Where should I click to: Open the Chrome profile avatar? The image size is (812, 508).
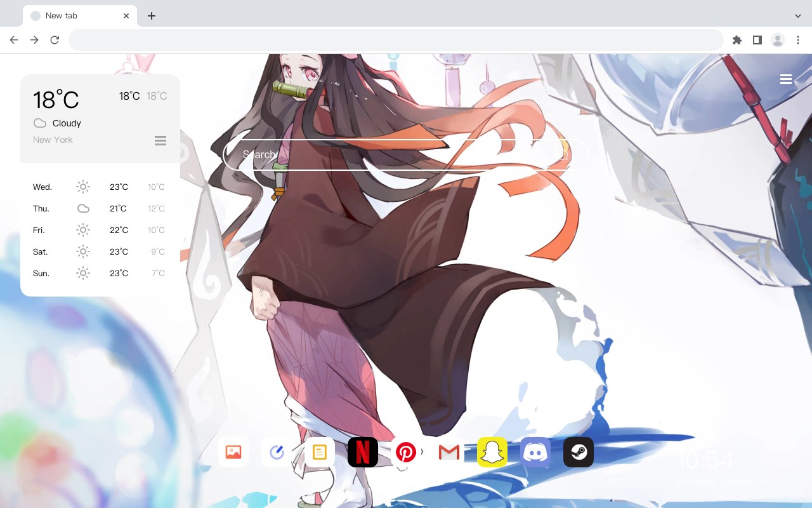[778, 40]
